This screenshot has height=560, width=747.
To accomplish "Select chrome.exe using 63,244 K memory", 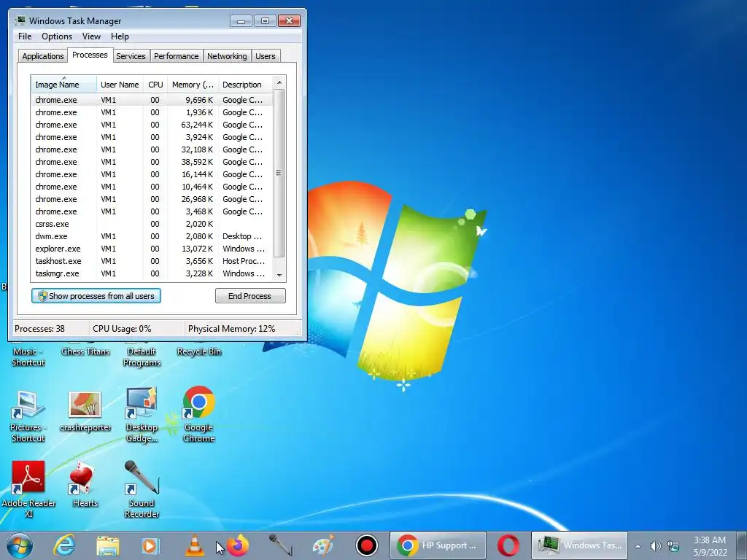I will coord(152,125).
